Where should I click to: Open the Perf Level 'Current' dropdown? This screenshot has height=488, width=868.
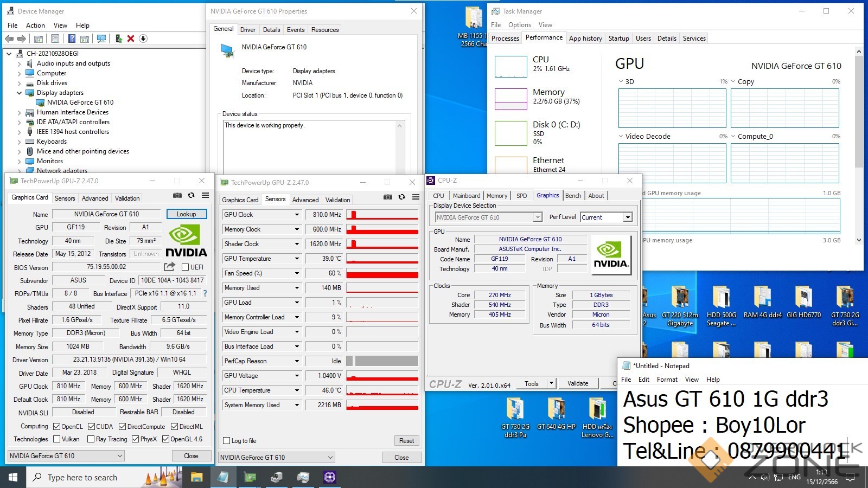pos(627,217)
